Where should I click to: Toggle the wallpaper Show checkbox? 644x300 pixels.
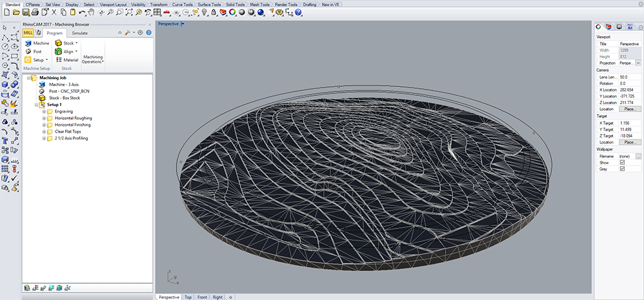pos(622,162)
